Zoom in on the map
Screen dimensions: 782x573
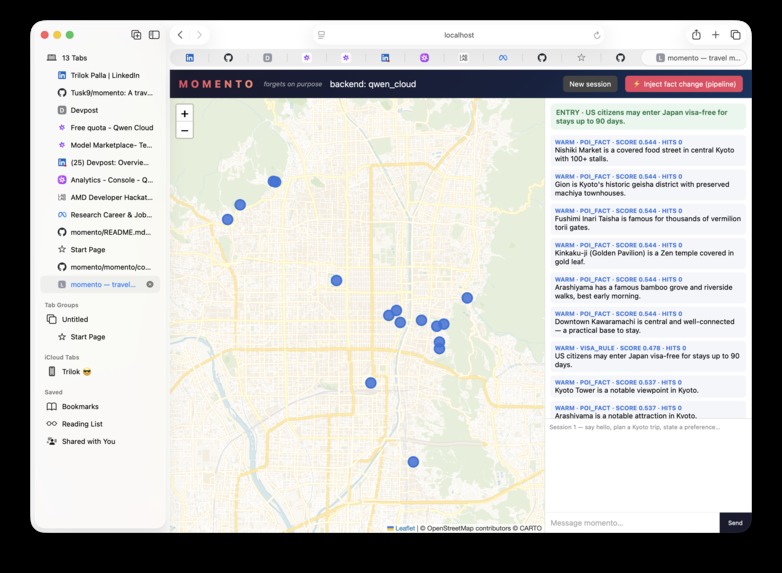tap(185, 114)
